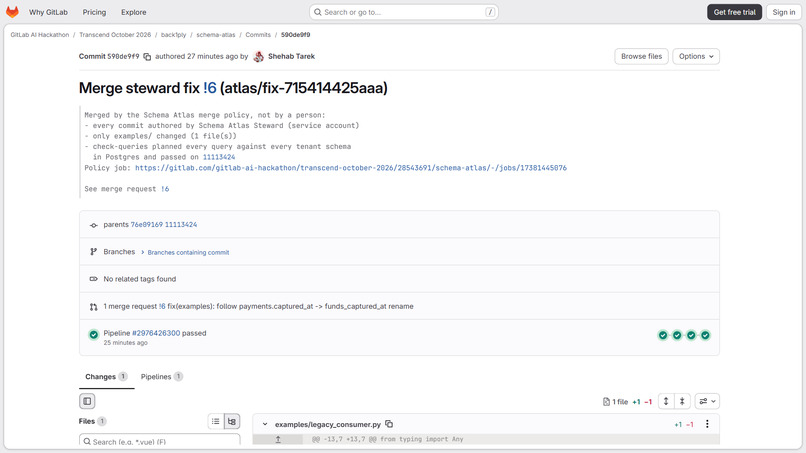Click Shehab Tarek author name
Image resolution: width=806 pixels, height=453 pixels.
(291, 57)
